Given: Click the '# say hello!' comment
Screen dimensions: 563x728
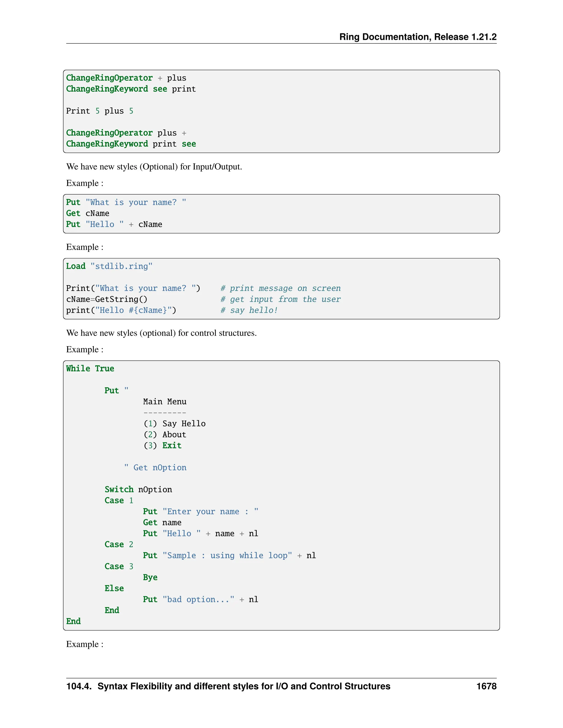Looking at the screenshot, I should click(x=249, y=310).
